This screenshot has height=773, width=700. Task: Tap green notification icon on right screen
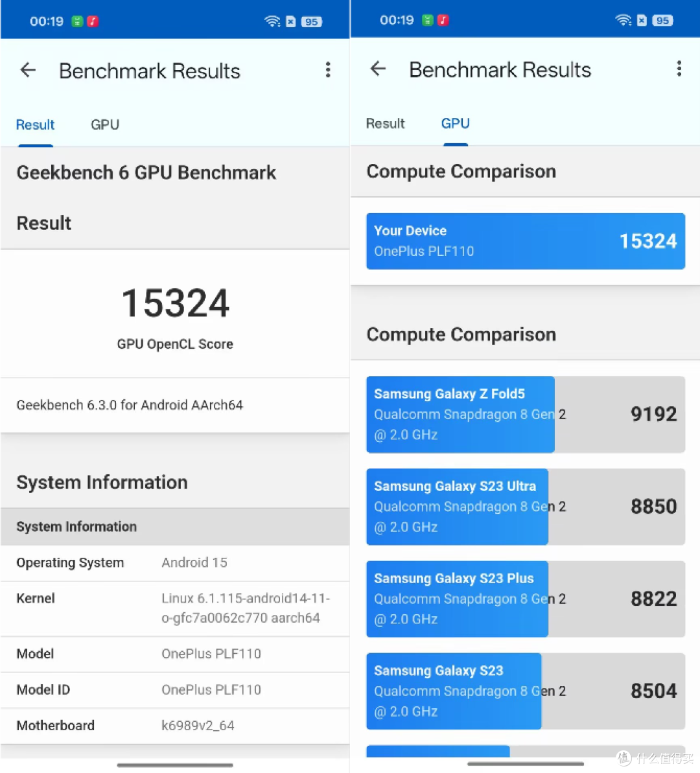click(x=428, y=20)
